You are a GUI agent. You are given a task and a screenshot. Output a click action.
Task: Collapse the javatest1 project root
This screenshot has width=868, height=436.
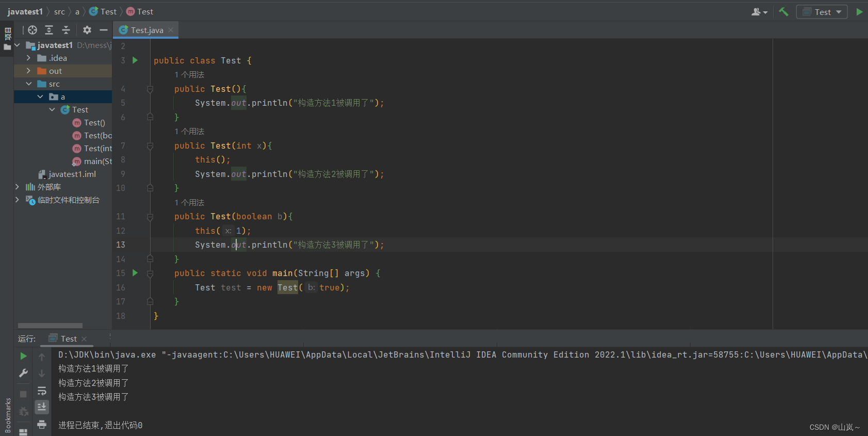click(x=18, y=45)
